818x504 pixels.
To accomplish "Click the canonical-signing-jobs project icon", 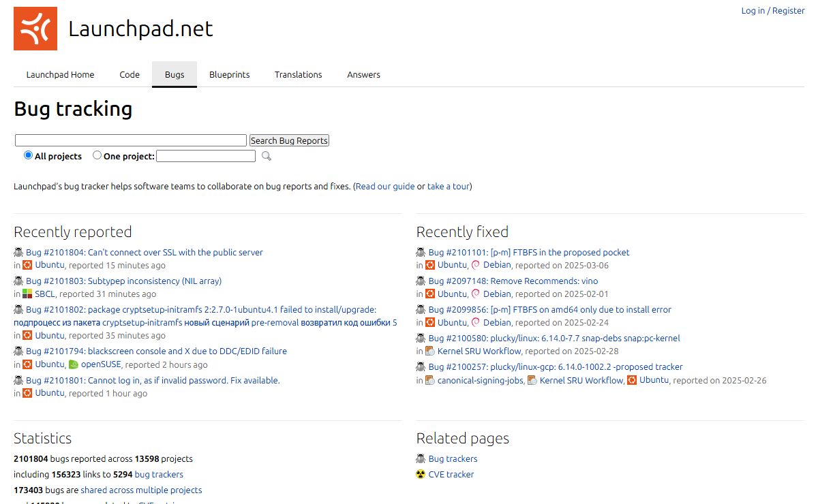I will (430, 380).
